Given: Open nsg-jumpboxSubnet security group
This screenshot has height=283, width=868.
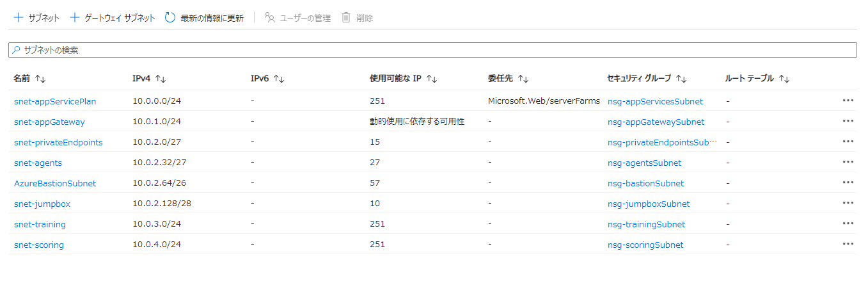Looking at the screenshot, I should click(x=649, y=204).
